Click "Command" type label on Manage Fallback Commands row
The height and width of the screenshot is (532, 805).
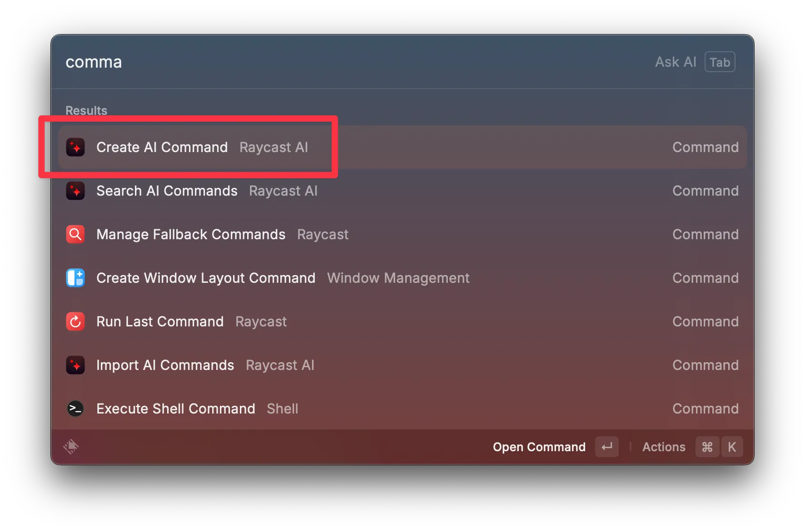(x=706, y=234)
